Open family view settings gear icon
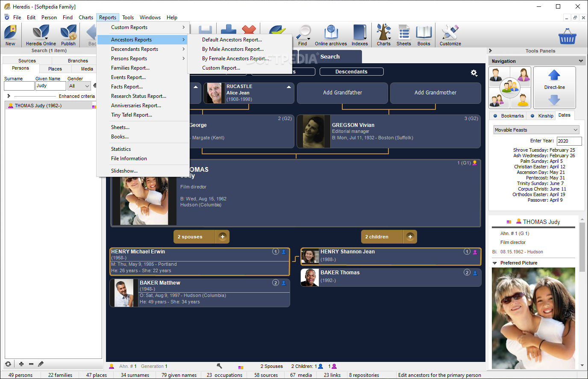This screenshot has height=379, width=588. 474,73
